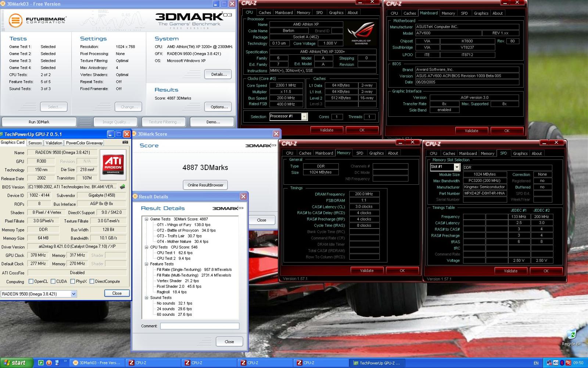The width and height of the screenshot is (588, 368).
Task: Click the red tray icon next to clock
Action: 568,363
